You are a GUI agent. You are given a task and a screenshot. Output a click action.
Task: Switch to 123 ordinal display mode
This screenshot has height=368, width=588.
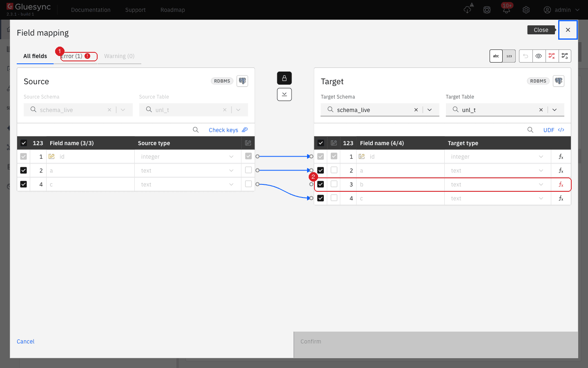[509, 56]
